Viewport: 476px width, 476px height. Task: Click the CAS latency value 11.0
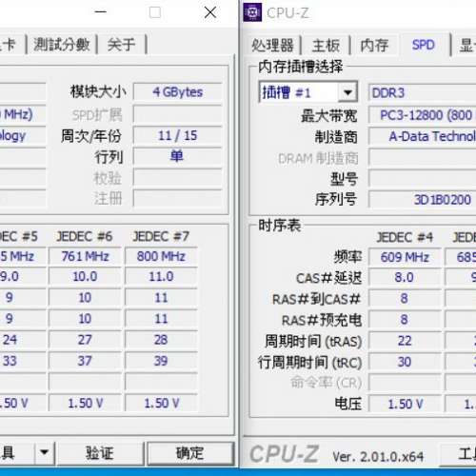(x=161, y=277)
